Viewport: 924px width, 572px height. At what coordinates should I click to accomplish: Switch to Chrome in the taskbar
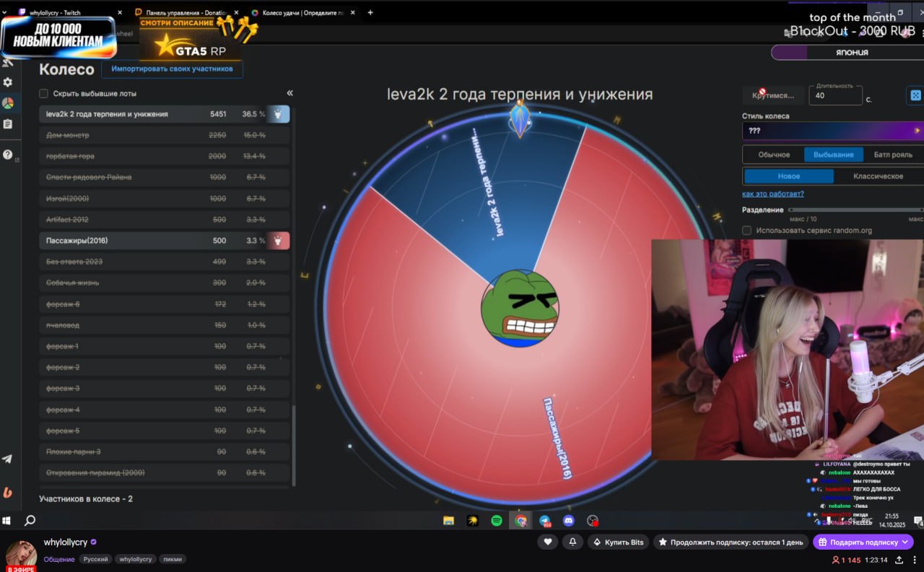tap(520, 520)
